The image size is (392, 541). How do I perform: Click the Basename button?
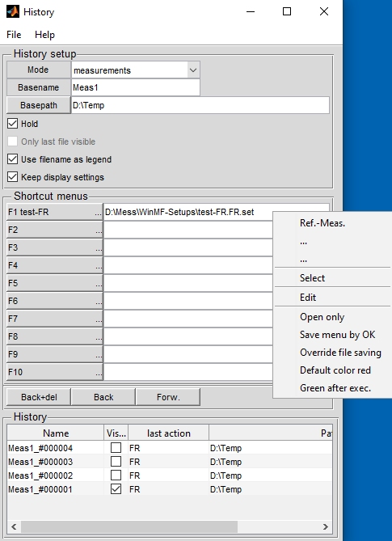(38, 87)
